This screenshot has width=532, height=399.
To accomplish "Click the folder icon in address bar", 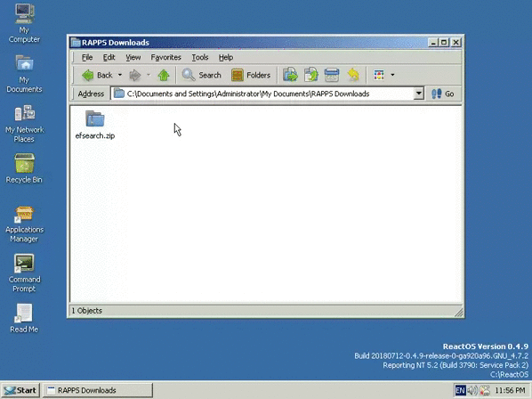I will click(x=118, y=94).
